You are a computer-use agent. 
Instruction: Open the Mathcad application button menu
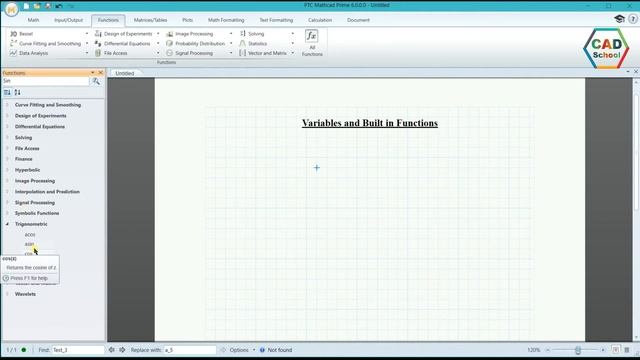(11, 9)
